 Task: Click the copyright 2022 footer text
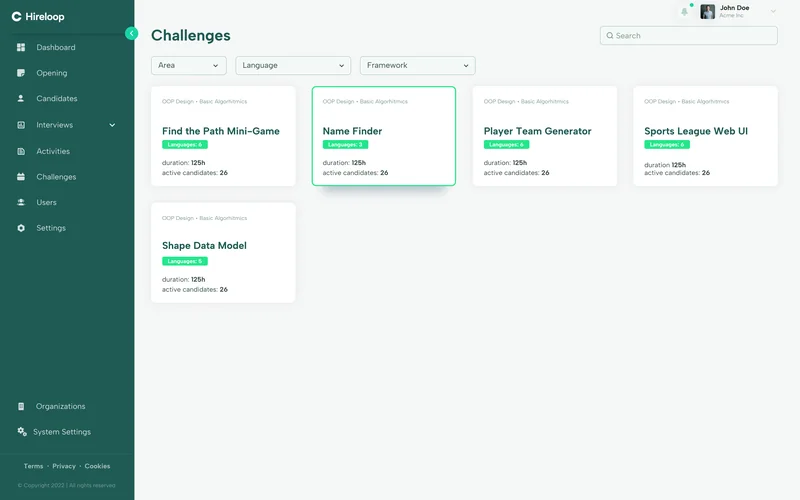(66, 486)
